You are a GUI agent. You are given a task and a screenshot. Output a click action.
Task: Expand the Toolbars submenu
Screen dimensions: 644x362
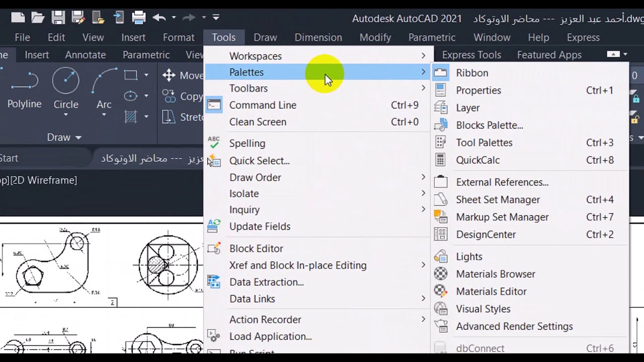point(317,88)
